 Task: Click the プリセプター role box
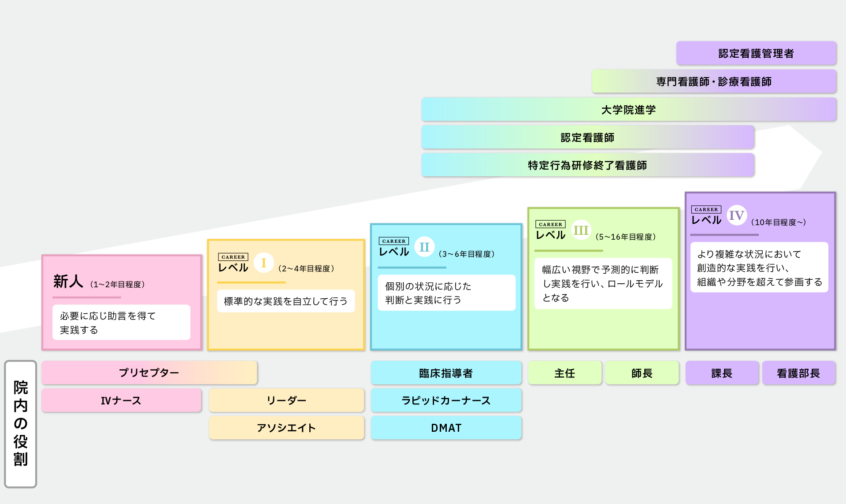[x=149, y=373]
